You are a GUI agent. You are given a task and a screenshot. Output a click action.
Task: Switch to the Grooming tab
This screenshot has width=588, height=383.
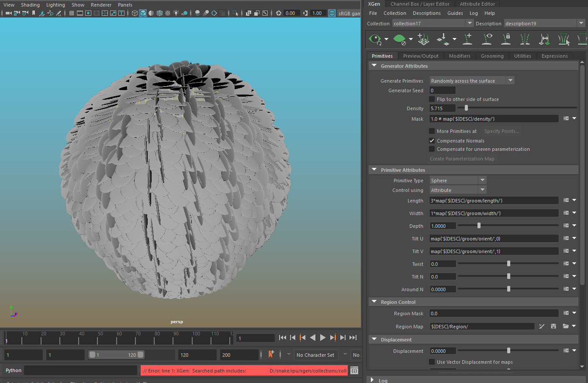point(492,56)
